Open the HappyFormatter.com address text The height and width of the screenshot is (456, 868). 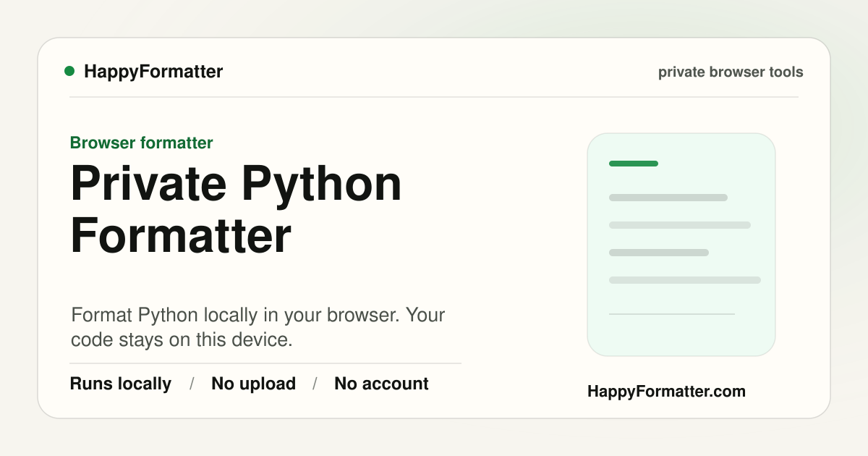(x=666, y=392)
